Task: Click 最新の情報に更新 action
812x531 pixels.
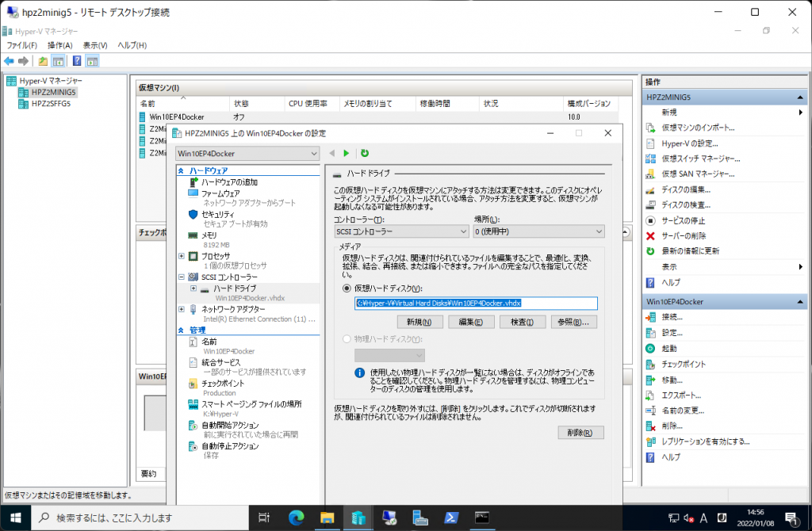Action: point(690,251)
